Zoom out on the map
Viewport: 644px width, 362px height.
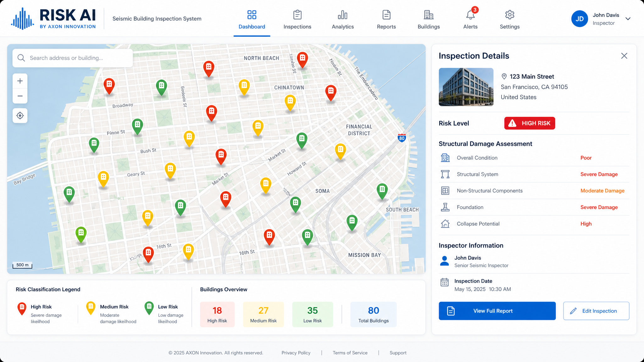click(20, 96)
